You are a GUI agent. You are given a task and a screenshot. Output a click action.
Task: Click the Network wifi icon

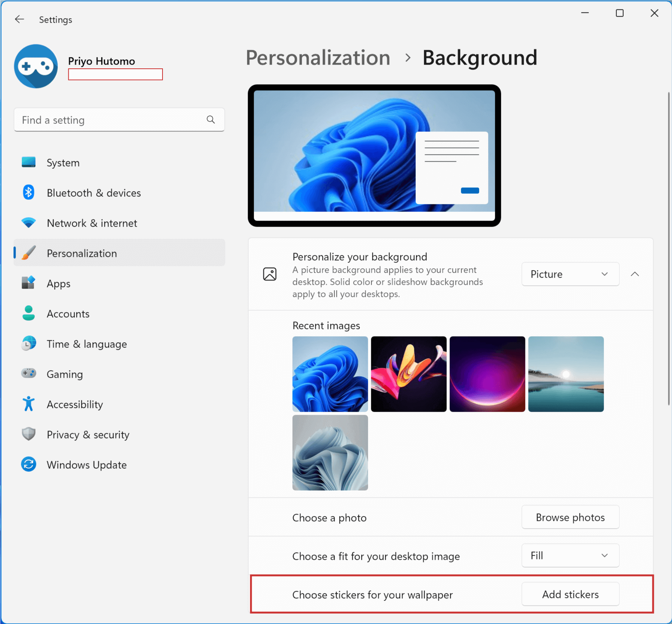(28, 223)
